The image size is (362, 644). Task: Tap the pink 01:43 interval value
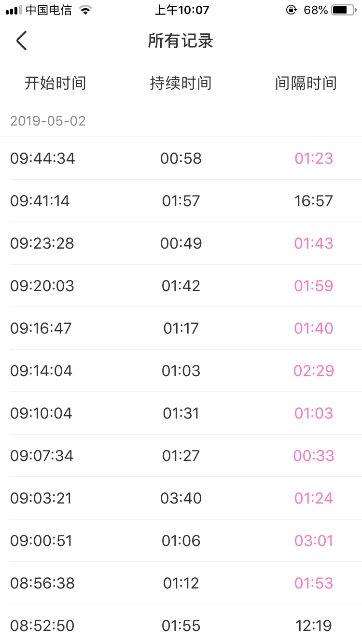(314, 243)
